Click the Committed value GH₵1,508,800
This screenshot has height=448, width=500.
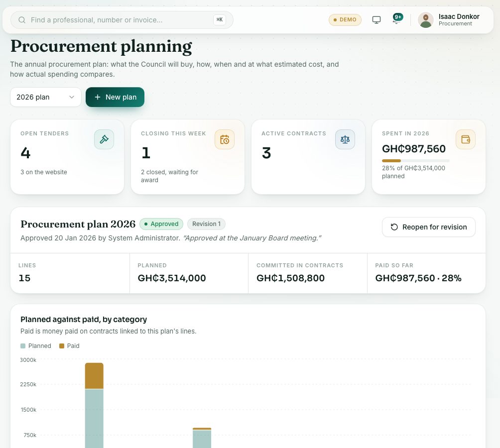click(x=290, y=278)
